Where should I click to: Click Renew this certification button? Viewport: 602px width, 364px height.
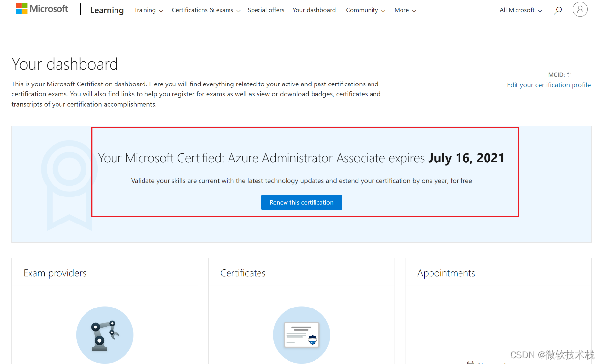301,202
